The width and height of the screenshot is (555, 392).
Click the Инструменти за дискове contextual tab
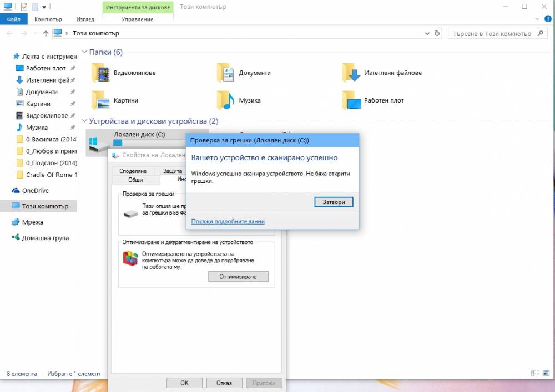(x=138, y=7)
